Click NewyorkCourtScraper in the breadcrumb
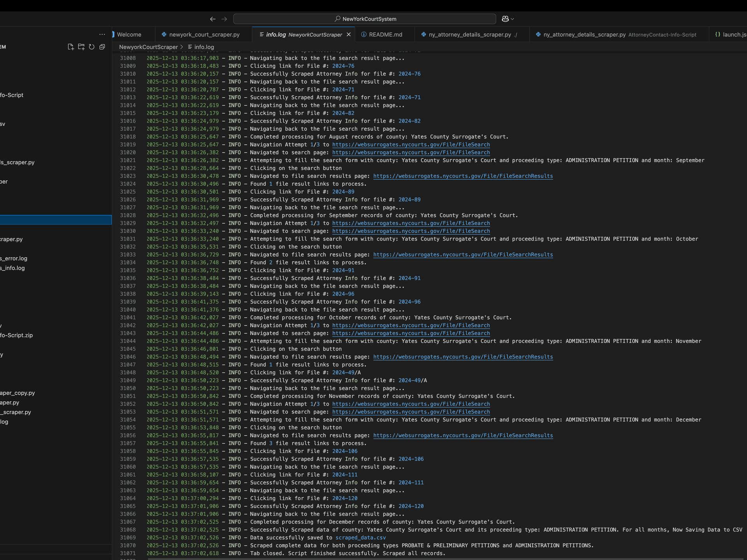This screenshot has height=560, width=747. point(148,47)
